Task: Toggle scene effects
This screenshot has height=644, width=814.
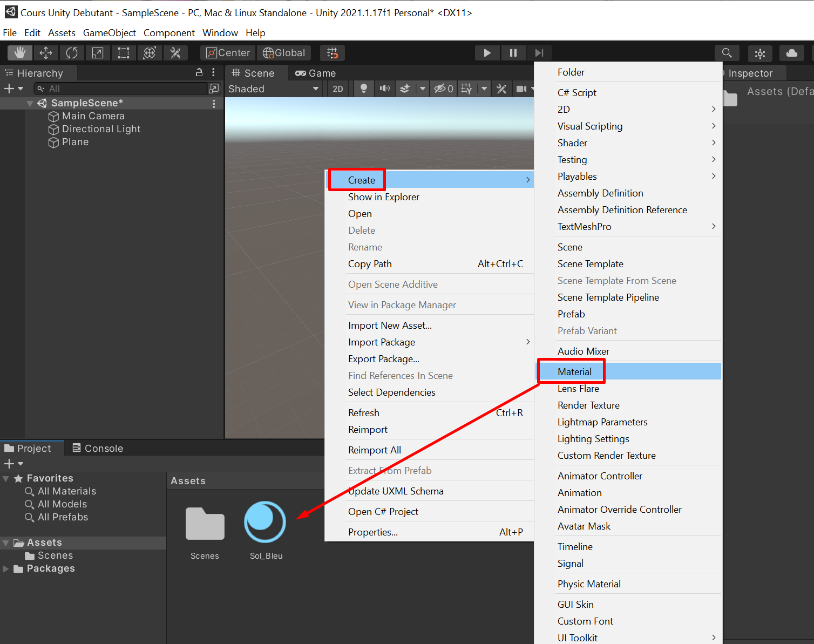Action: [405, 89]
